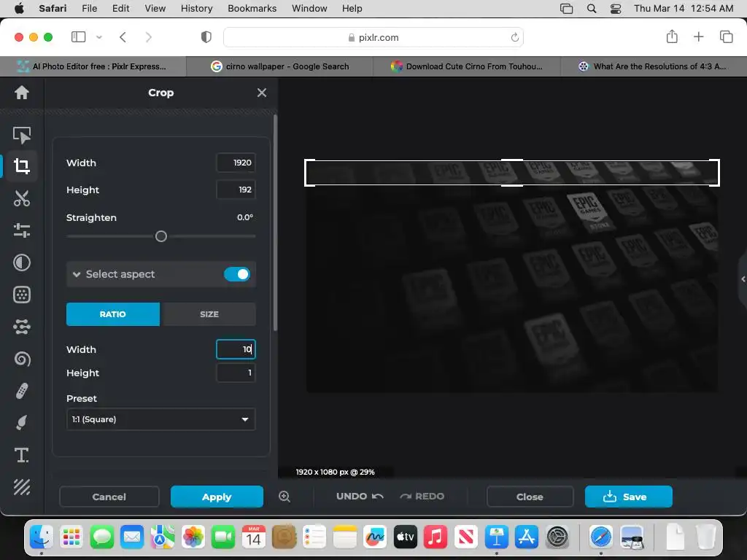Click the zoom magnifier icon
Screen dimensions: 747x560
pyautogui.click(x=285, y=496)
